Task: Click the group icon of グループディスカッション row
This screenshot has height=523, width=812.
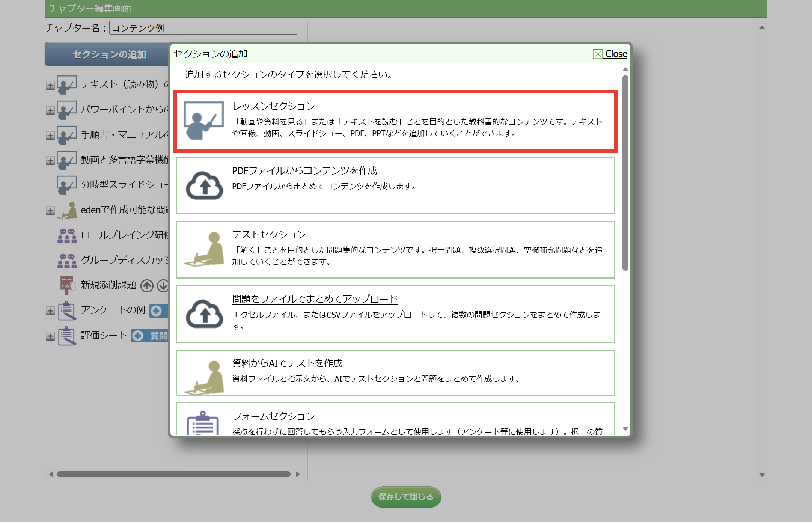Action: coord(67,261)
